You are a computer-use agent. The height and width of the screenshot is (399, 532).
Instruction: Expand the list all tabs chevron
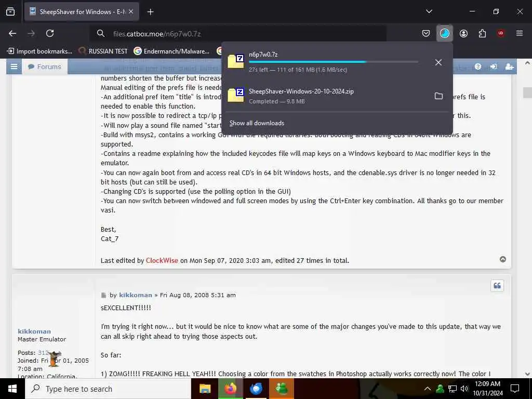tap(429, 11)
